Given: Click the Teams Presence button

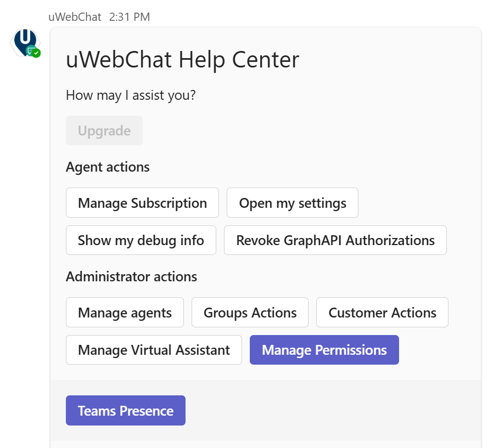Looking at the screenshot, I should click(125, 410).
